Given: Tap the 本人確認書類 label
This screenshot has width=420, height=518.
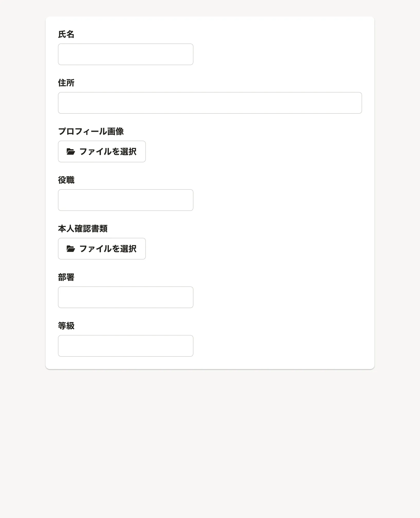Looking at the screenshot, I should coord(82,229).
